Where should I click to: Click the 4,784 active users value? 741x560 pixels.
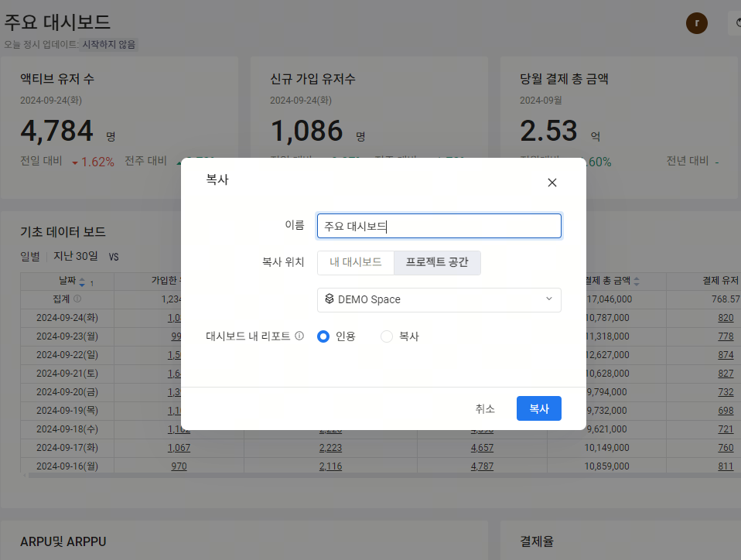tap(56, 131)
